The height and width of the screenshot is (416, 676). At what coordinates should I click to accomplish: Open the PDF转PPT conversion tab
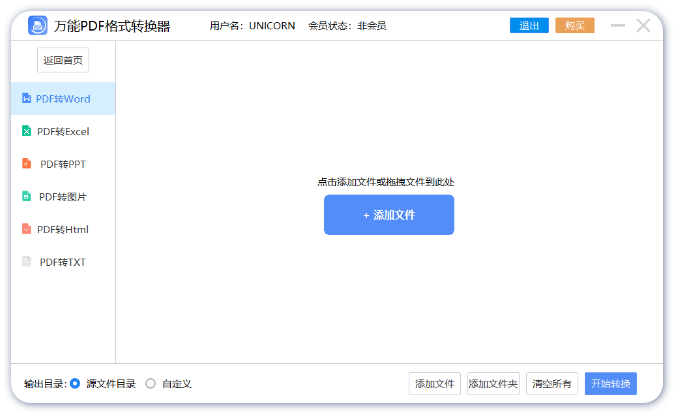click(64, 164)
